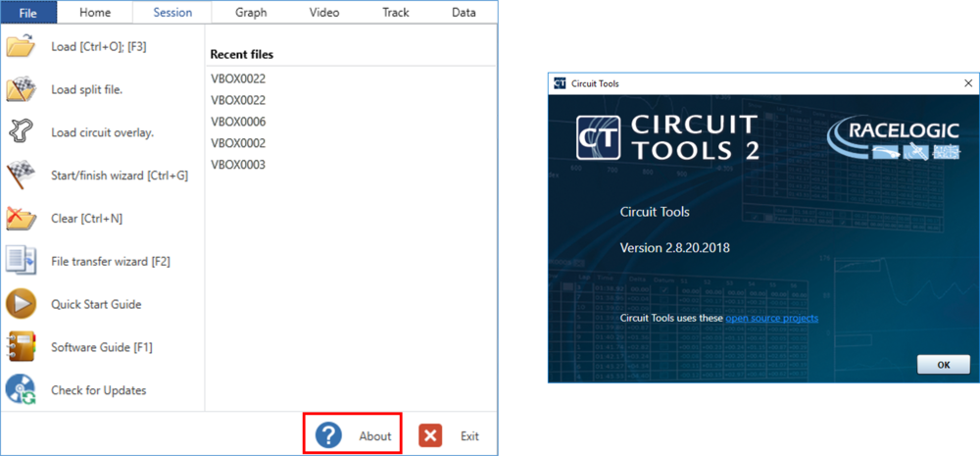Image resolution: width=980 pixels, height=456 pixels.
Task: Click the Load split file checkered folder icon
Action: tap(21, 89)
